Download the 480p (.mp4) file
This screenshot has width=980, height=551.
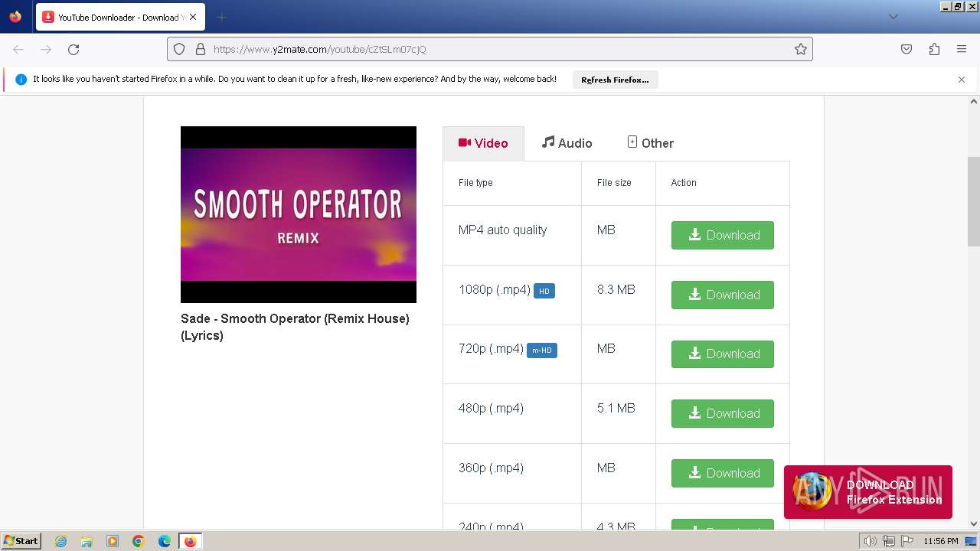[x=722, y=413]
